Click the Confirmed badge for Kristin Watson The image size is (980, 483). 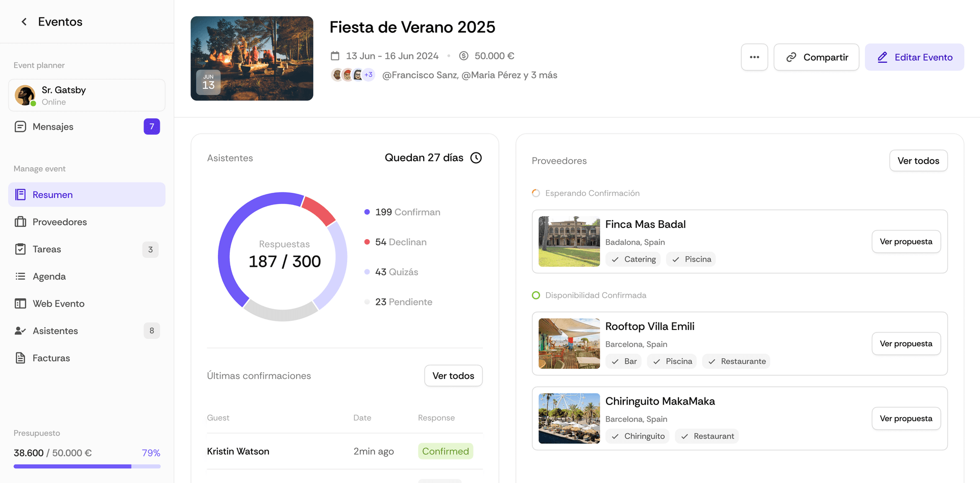(x=446, y=451)
